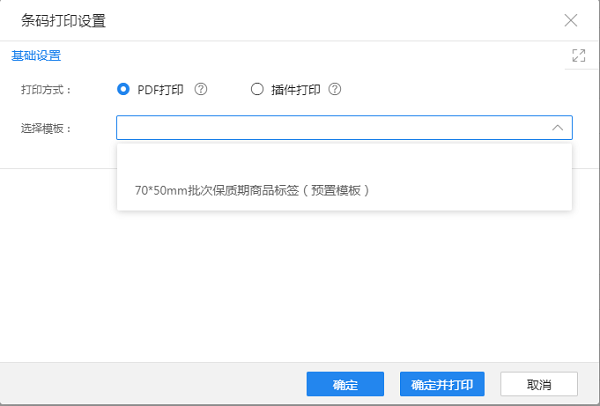Expand dialog to fullscreen view
This screenshot has width=600, height=406.
(x=577, y=56)
